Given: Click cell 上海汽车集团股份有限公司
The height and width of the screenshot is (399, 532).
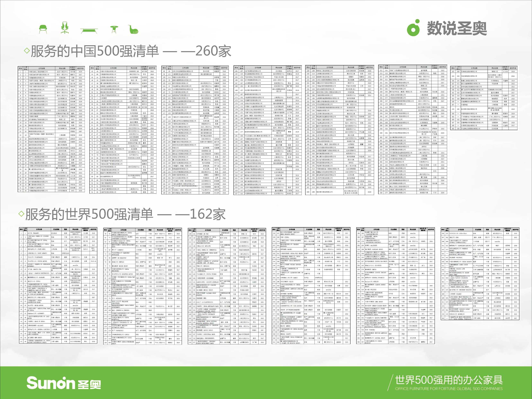Looking at the screenshot, I should pyautogui.click(x=42, y=84).
